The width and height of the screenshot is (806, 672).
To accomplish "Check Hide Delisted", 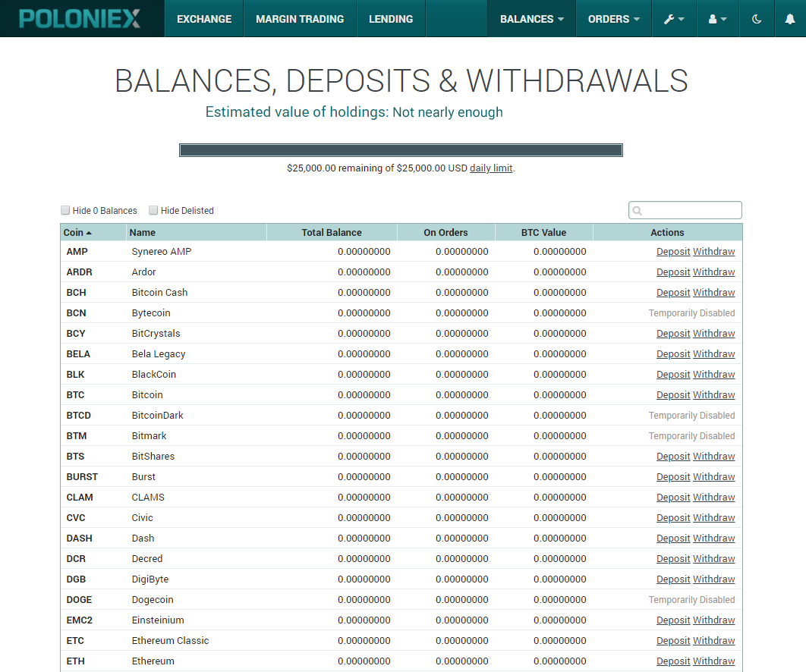I will pos(153,210).
